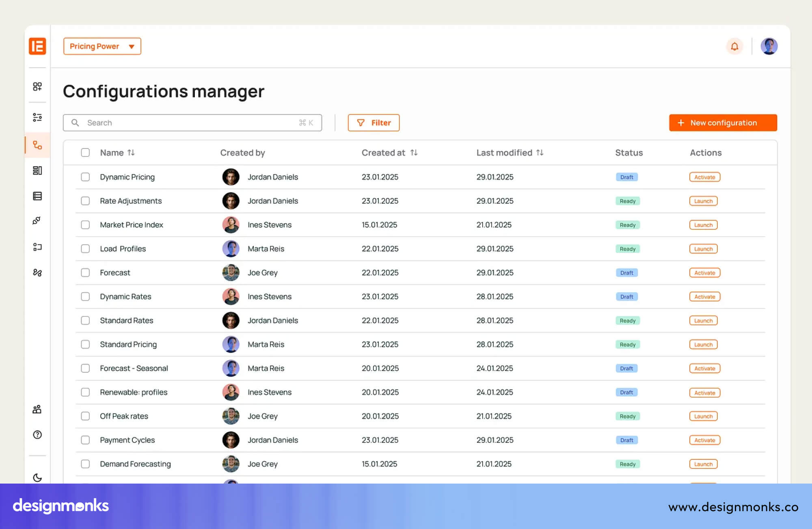Sort by Created at column arrows
Screen dimensions: 812x529
414,153
